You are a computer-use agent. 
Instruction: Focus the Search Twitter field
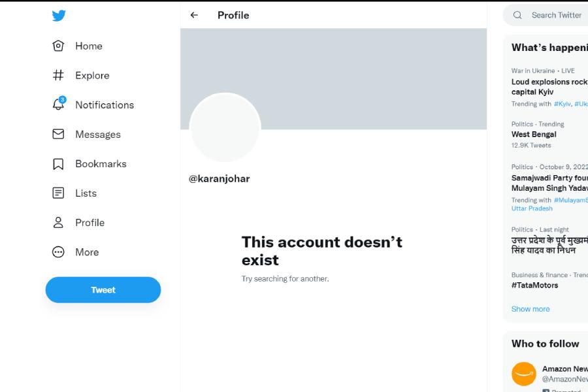(557, 15)
